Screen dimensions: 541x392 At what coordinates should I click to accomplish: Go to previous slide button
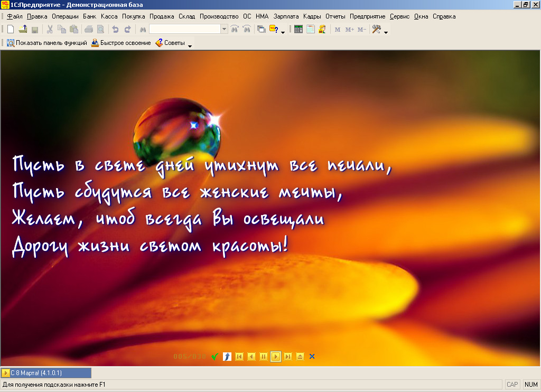tap(251, 357)
